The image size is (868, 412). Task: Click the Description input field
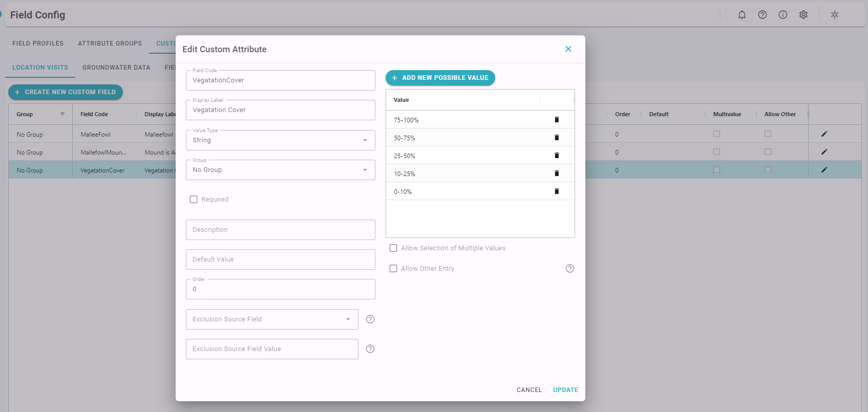pyautogui.click(x=281, y=230)
